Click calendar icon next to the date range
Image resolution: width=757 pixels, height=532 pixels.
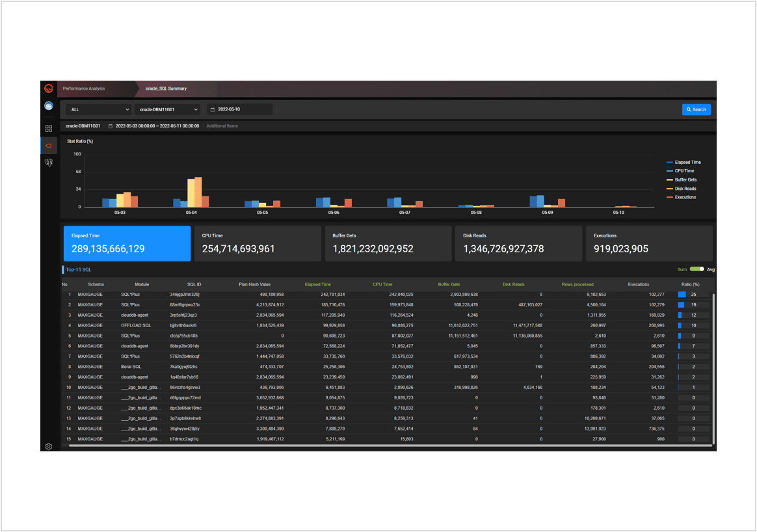(111, 126)
